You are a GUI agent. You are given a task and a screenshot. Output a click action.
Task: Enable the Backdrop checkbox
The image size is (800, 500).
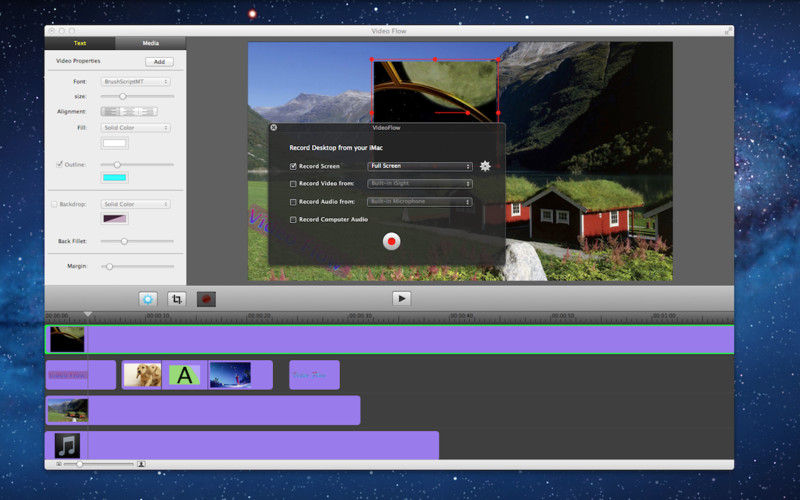point(54,204)
